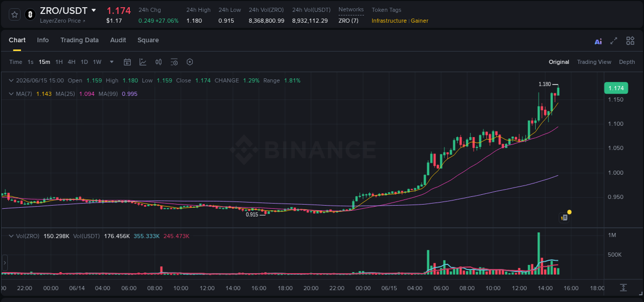
Task: Click the 24h High value 1.180
Action: [x=194, y=21]
